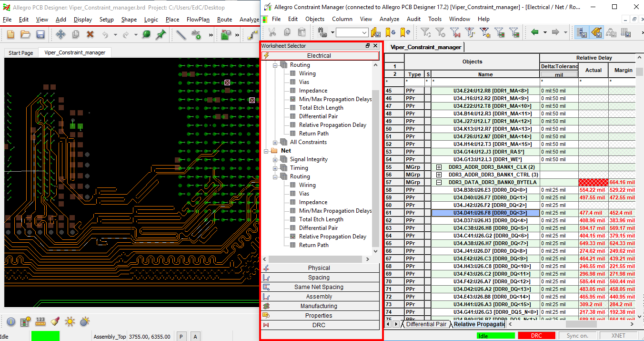Click the Save floppy disk icon
The image size is (644, 341).
pyautogui.click(x=40, y=34)
